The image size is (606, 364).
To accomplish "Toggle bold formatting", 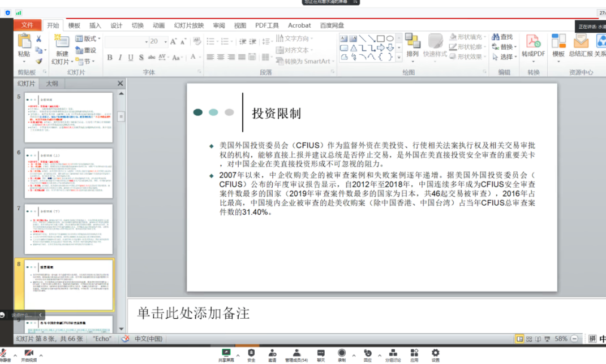I will point(110,57).
